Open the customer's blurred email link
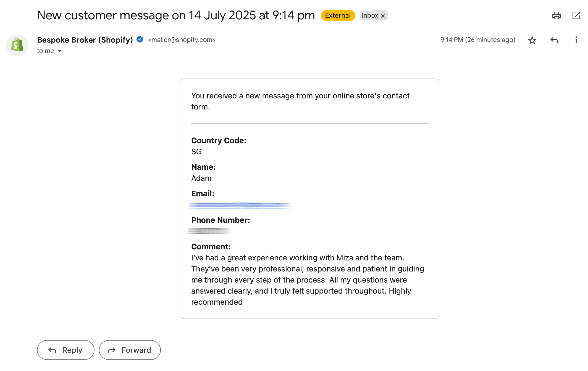 [240, 205]
